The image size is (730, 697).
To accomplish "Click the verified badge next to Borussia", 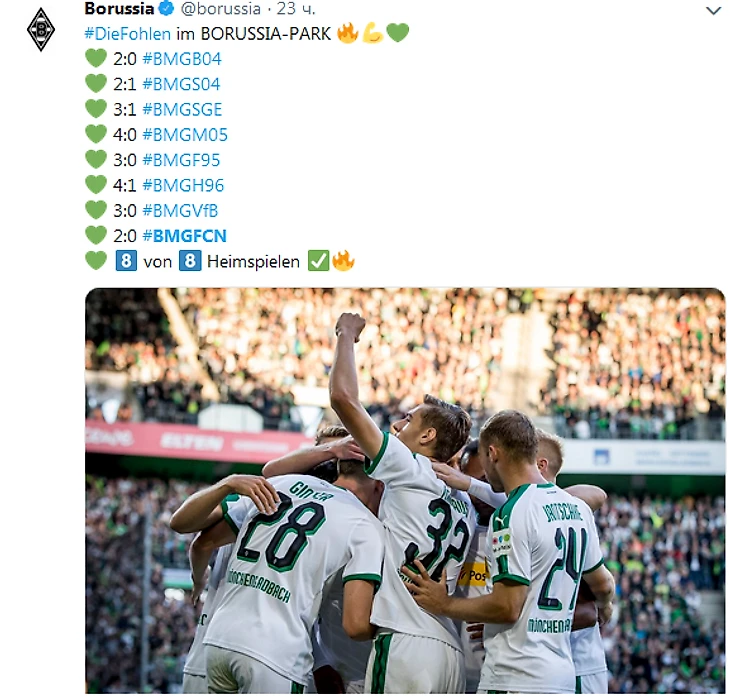I will click(x=166, y=8).
